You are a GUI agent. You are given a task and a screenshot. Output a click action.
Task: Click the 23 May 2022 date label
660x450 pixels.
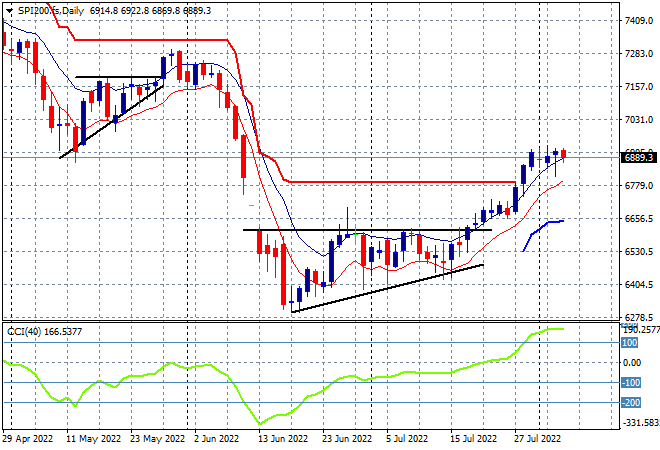[x=157, y=439]
